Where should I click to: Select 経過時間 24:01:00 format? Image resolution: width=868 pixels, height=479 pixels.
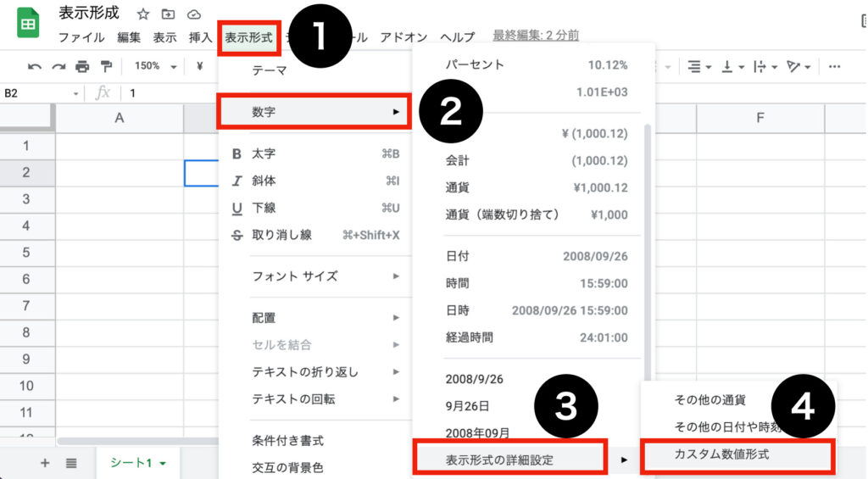537,337
